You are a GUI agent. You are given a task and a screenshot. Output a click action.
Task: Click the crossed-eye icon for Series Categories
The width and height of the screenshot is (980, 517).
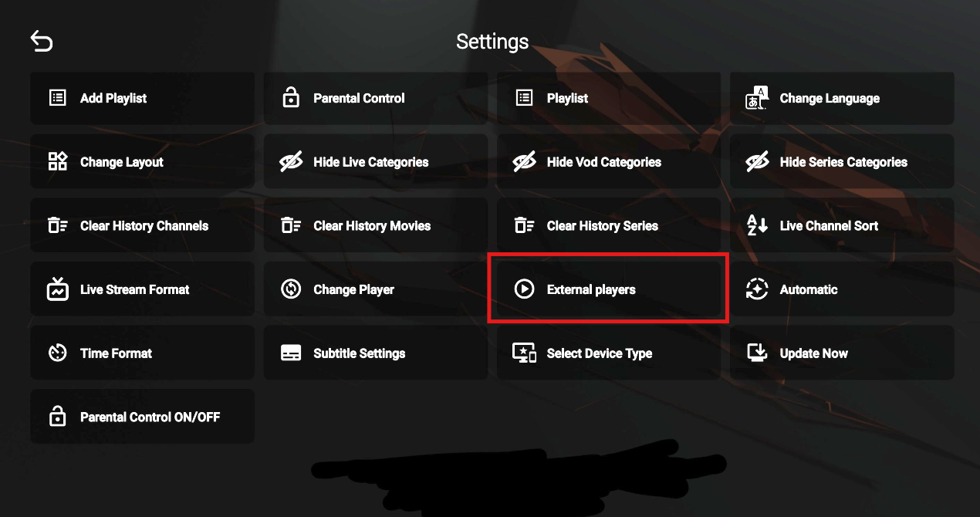[x=757, y=162]
